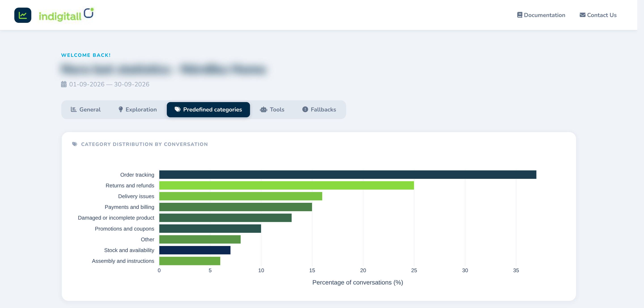Screen dimensions: 644x308
Task: Click the 'WELCOME BACK!' text
Action: click(x=86, y=55)
